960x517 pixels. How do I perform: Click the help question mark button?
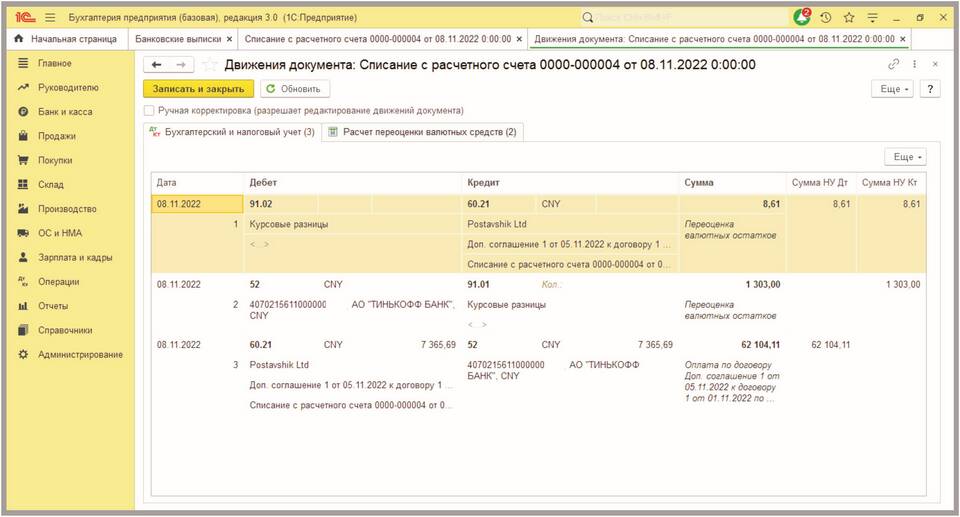[930, 89]
